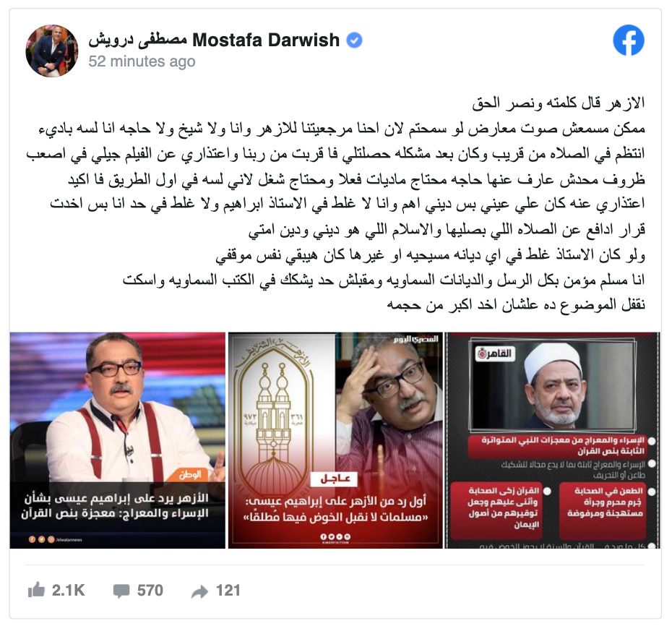Click the 52 minutes ago timestamp
672x639 pixels.
[x=142, y=61]
